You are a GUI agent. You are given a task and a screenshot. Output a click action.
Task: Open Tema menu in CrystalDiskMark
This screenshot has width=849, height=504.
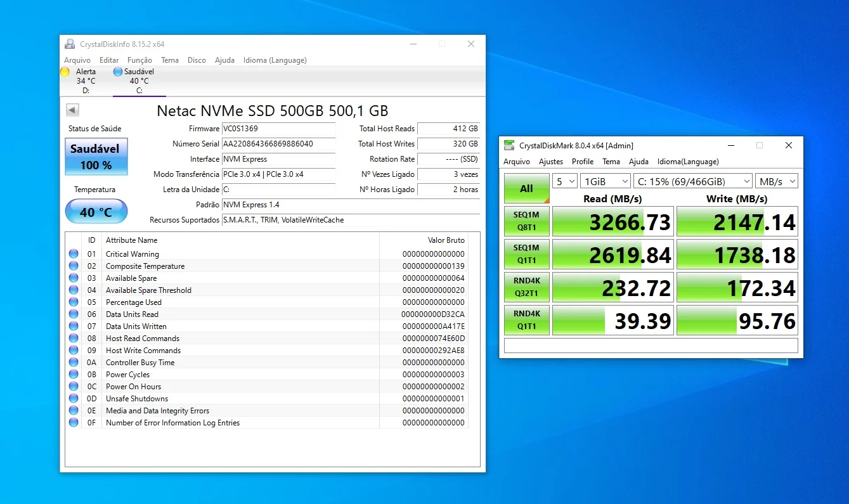click(611, 162)
